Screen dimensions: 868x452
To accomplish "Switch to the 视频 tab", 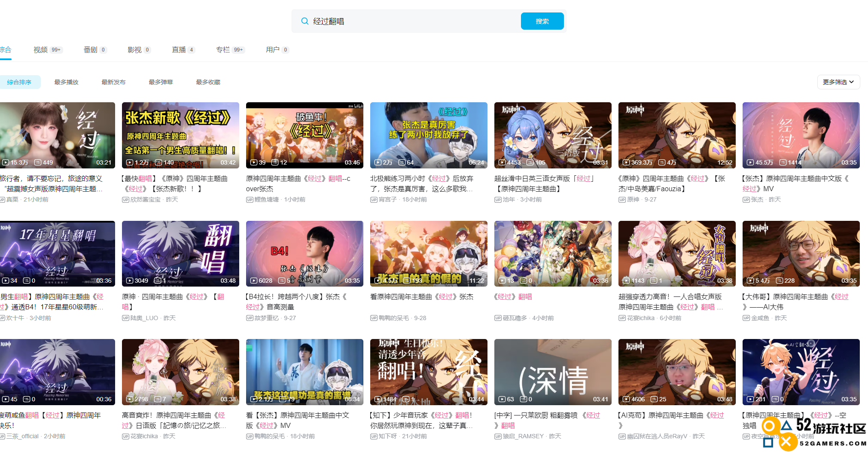I will point(48,50).
